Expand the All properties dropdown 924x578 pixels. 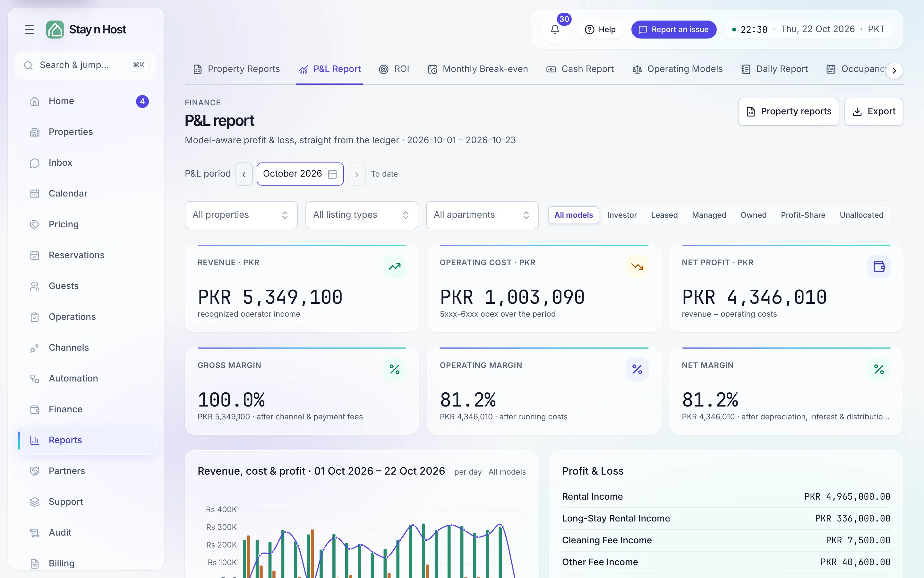click(x=241, y=215)
